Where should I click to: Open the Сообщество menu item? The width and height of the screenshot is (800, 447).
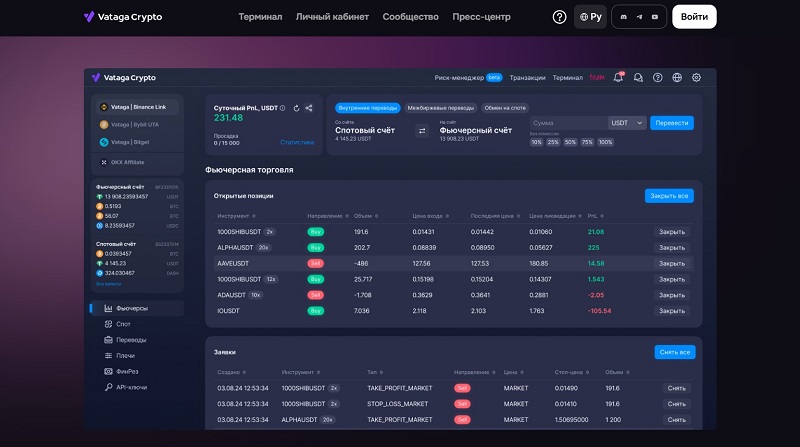click(x=410, y=17)
